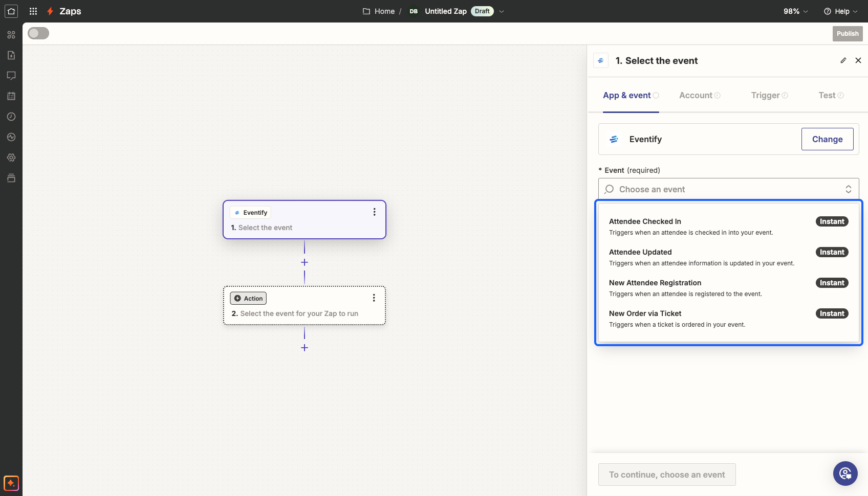Click the Eventify chip on step 1

point(250,212)
